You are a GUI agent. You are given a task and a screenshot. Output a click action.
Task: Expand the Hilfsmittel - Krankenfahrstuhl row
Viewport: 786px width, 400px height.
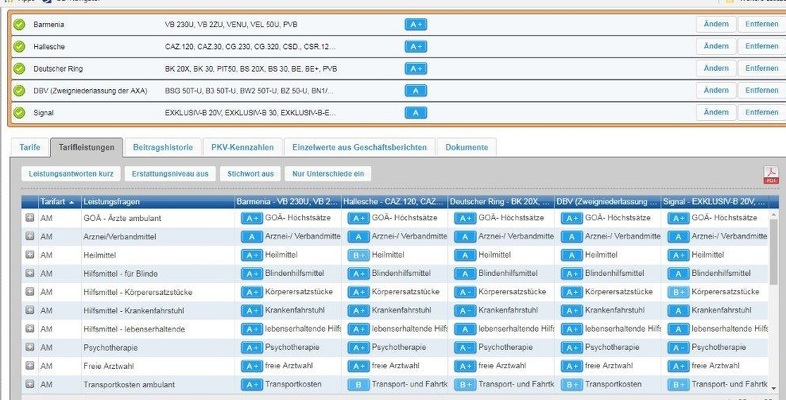coord(30,310)
